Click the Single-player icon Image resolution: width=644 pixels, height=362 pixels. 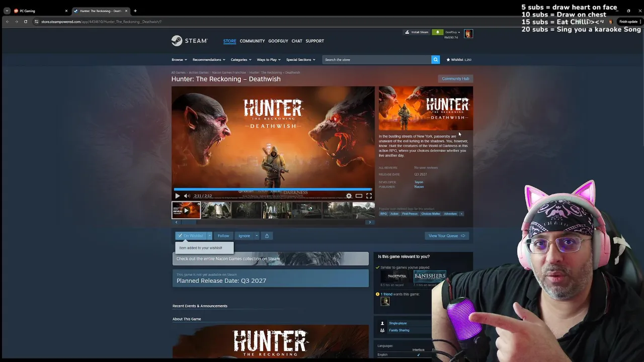[382, 323]
